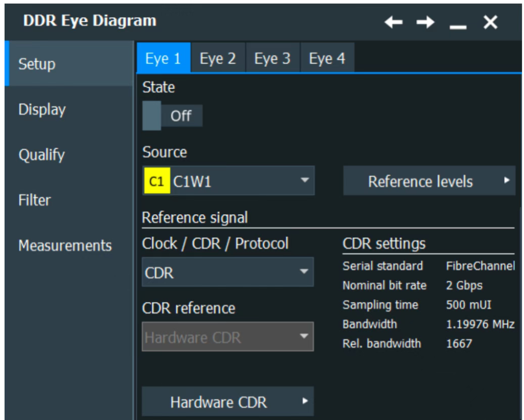Open the greyed CDR reference dropdown
Screen dimensions: 524x420
click(x=228, y=337)
